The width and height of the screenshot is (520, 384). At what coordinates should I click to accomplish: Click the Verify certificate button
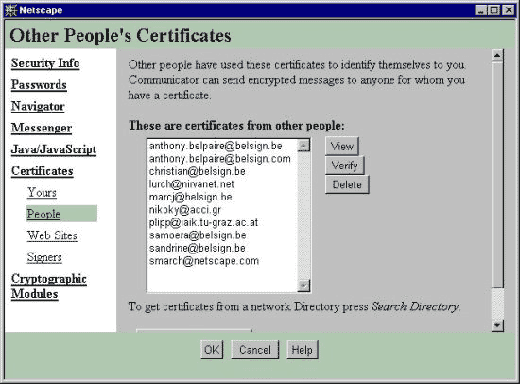pyautogui.click(x=345, y=165)
